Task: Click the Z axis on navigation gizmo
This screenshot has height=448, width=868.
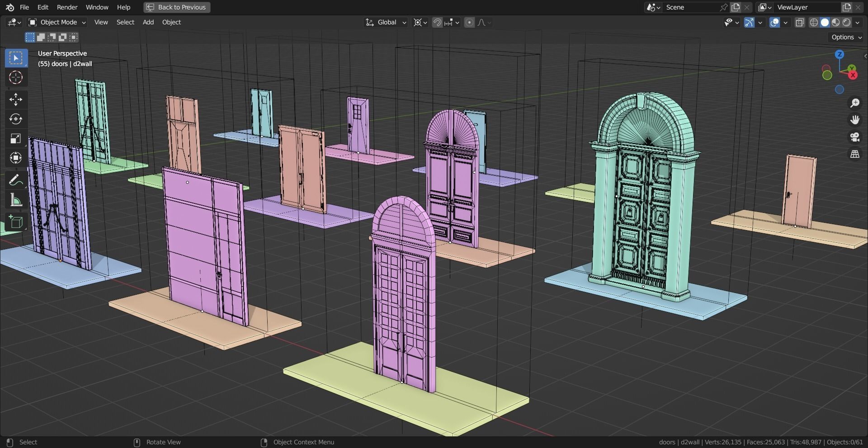Action: coord(840,54)
